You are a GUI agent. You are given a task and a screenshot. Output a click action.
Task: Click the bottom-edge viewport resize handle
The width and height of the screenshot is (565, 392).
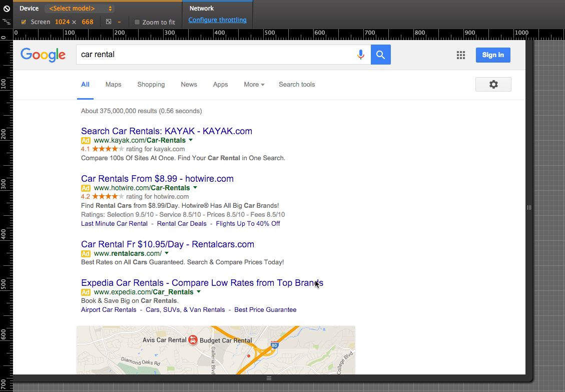pyautogui.click(x=269, y=378)
